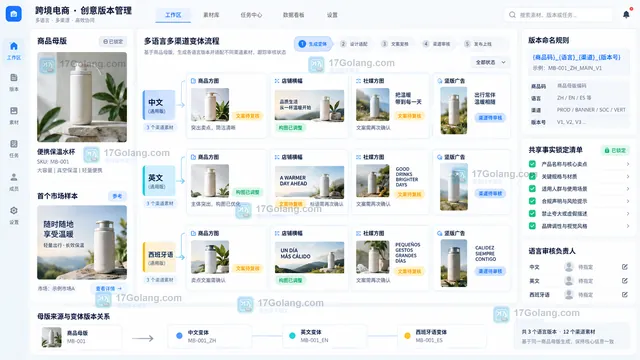Expand the 禁止夸大或虚假描述 row chevron
This screenshot has height=360, width=640.
click(628, 213)
